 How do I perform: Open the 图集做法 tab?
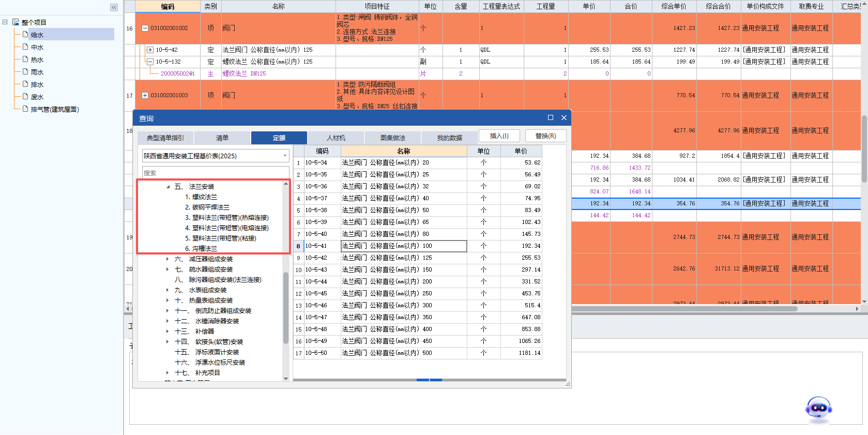(x=393, y=138)
